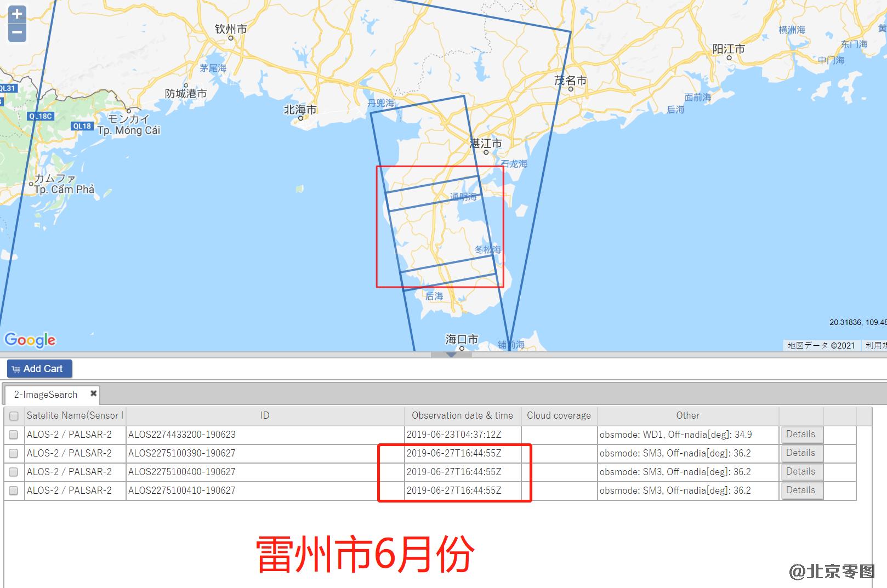Select ID cell ALOS2275100400-190627
Image resolution: width=887 pixels, height=588 pixels.
pos(265,472)
